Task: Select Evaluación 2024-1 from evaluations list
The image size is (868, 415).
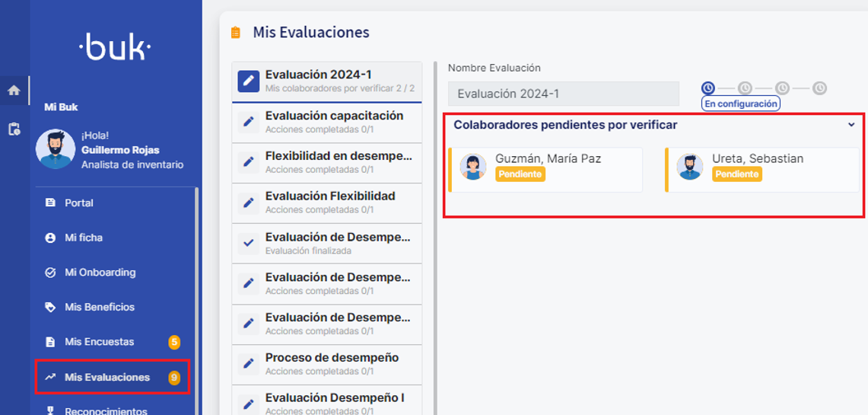Action: (327, 81)
